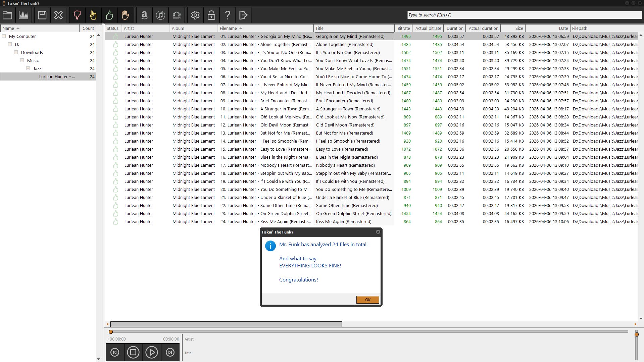
Task: Toggle the red thumbs-down filter
Action: tap(77, 15)
